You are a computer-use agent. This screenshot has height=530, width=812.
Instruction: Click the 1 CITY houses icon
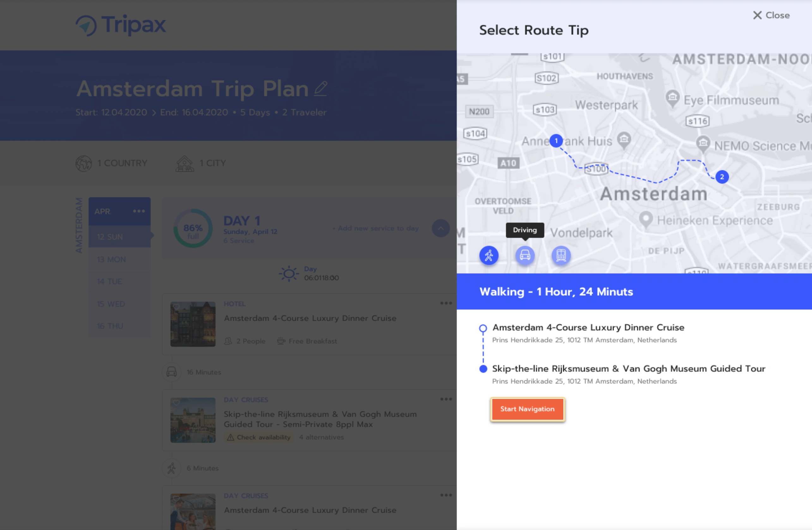click(185, 163)
